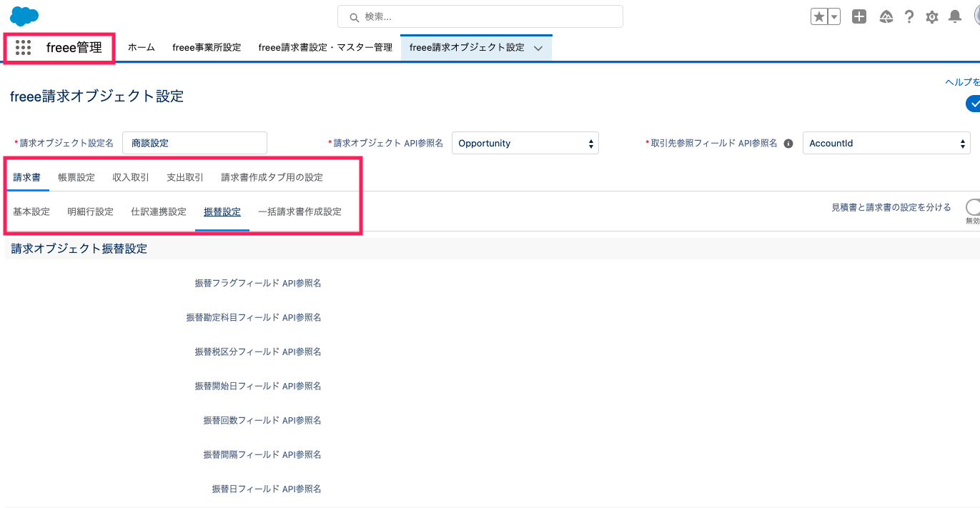Click 振替開始日フィールド API参照名 label
Image resolution: width=980 pixels, height=508 pixels.
(258, 386)
